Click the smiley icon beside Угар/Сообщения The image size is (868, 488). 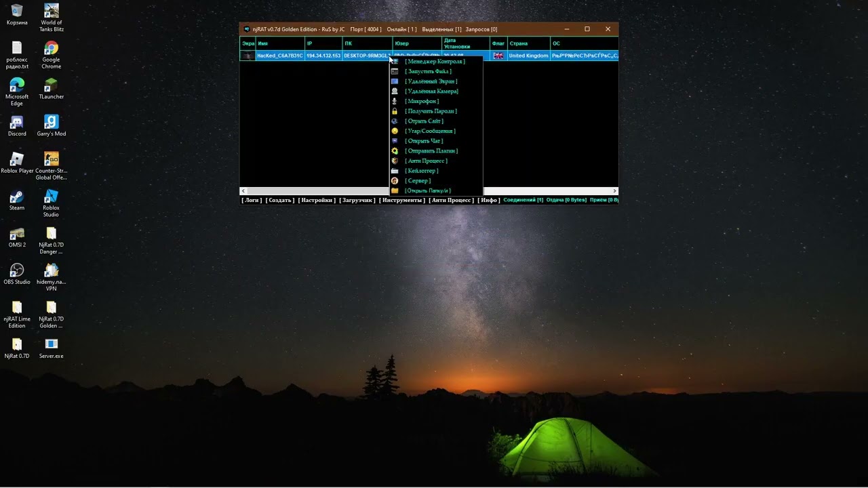tap(395, 131)
